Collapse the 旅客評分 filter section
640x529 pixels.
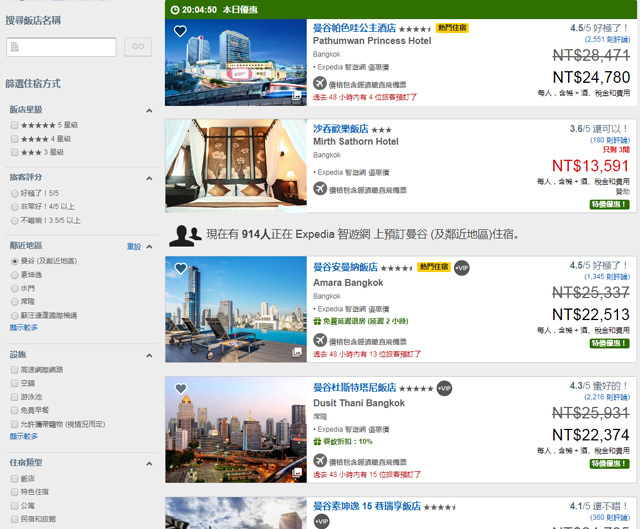(x=149, y=178)
